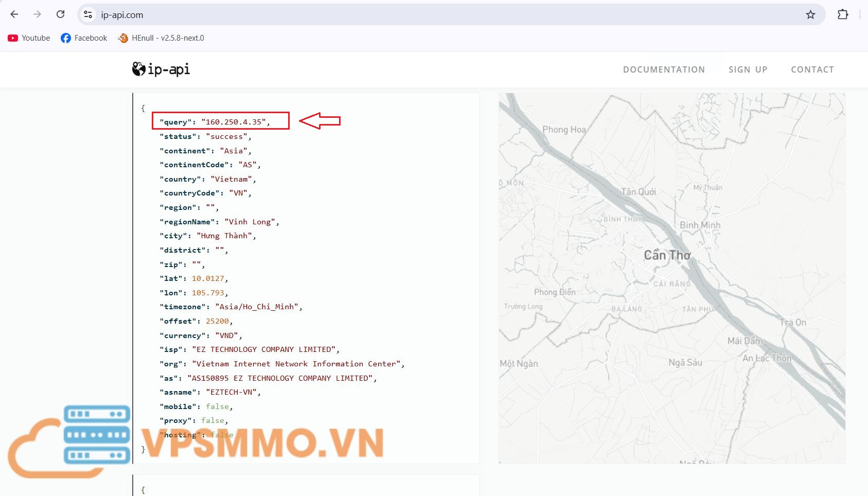The height and width of the screenshot is (496, 868).
Task: Click the address bar URL ip-api.com
Action: point(122,15)
